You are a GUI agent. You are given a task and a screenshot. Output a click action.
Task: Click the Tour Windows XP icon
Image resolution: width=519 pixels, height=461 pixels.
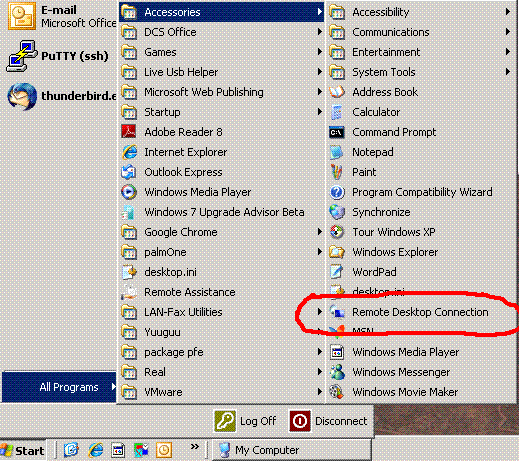337,232
